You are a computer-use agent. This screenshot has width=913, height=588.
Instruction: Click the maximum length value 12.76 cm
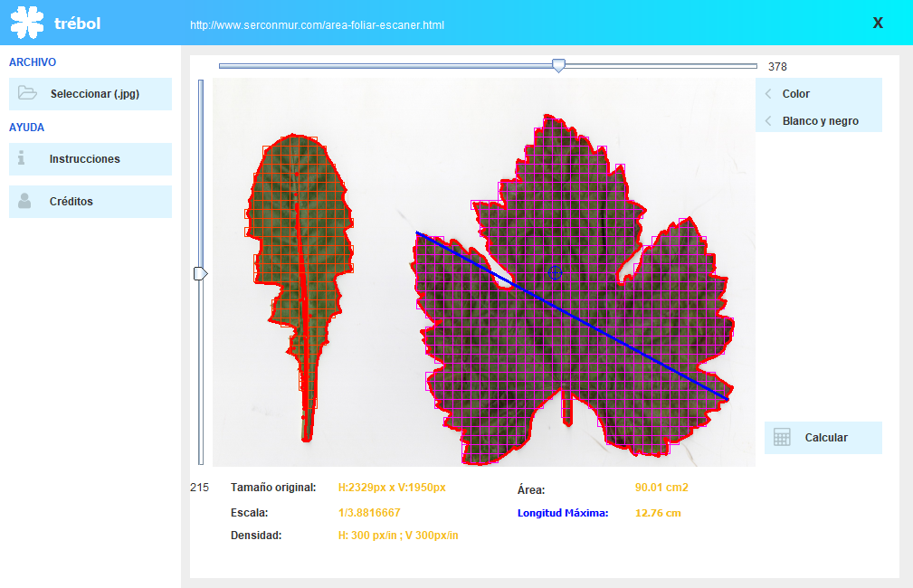(x=658, y=513)
